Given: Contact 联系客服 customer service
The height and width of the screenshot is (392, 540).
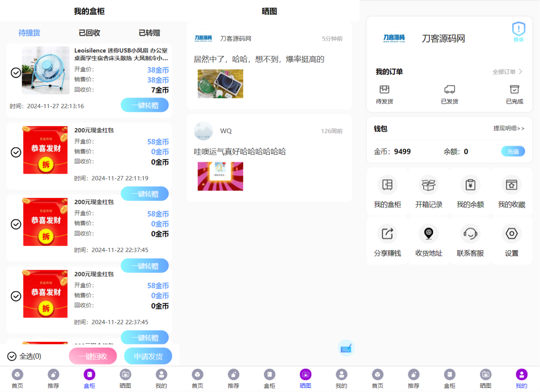Looking at the screenshot, I should [x=470, y=241].
